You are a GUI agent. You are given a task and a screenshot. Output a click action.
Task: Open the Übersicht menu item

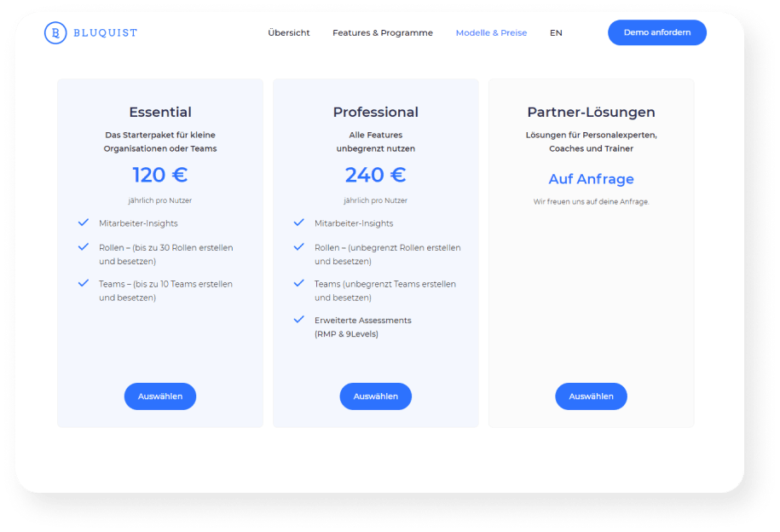coord(288,32)
